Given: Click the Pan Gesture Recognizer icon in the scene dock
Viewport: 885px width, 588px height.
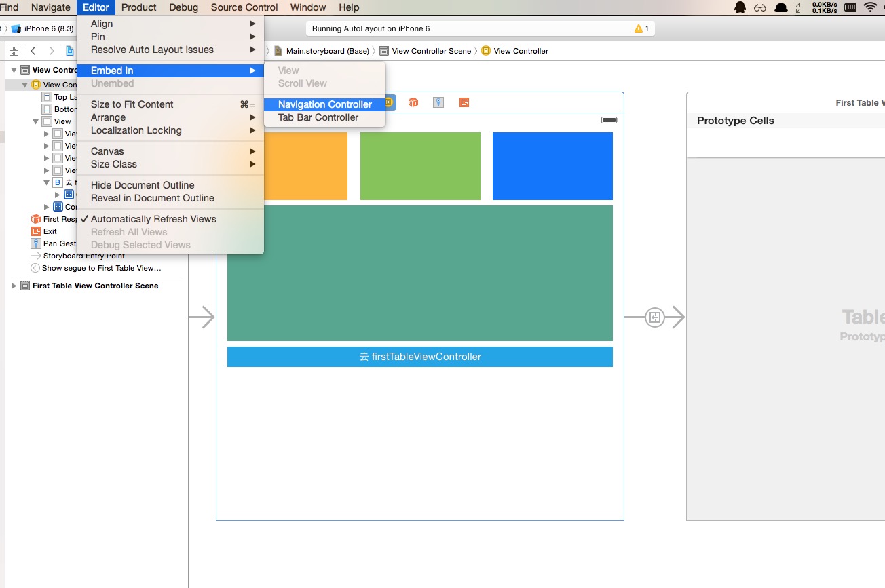Looking at the screenshot, I should [438, 102].
